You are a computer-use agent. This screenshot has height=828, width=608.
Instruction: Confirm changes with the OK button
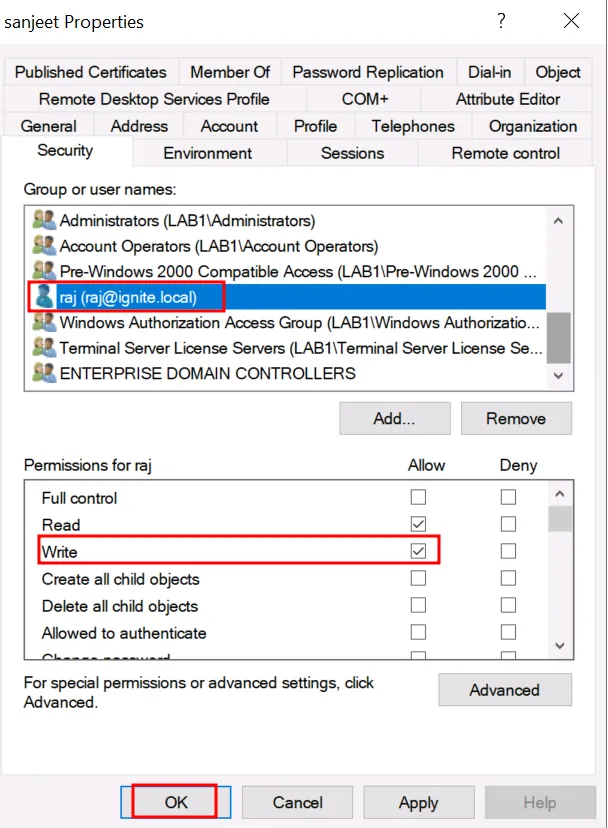176,802
